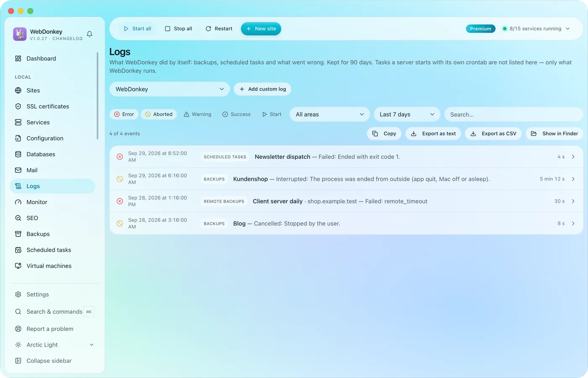Image resolution: width=588 pixels, height=378 pixels.
Task: Toggle the Start filter chip
Action: 272,114
